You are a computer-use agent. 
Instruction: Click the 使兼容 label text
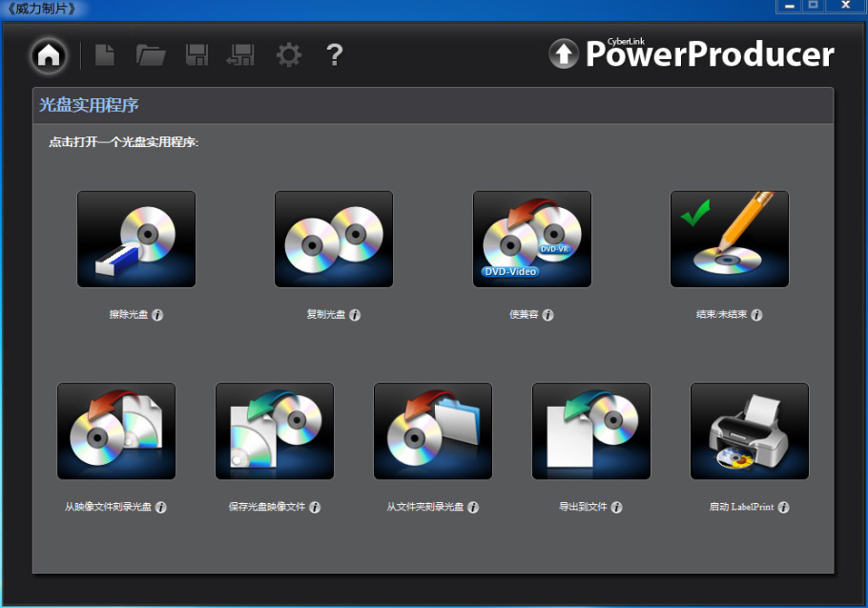[x=524, y=315]
